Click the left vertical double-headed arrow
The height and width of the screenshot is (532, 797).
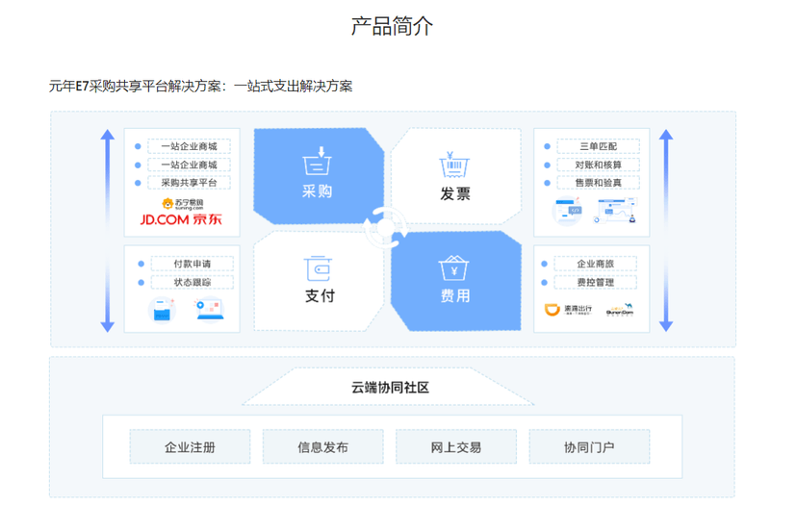(108, 230)
